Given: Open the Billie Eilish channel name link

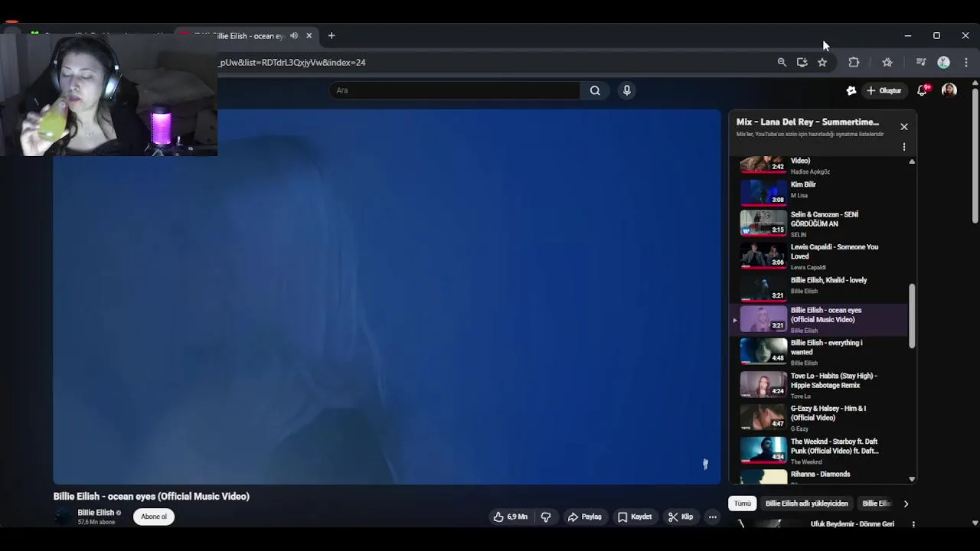Looking at the screenshot, I should 96,513.
